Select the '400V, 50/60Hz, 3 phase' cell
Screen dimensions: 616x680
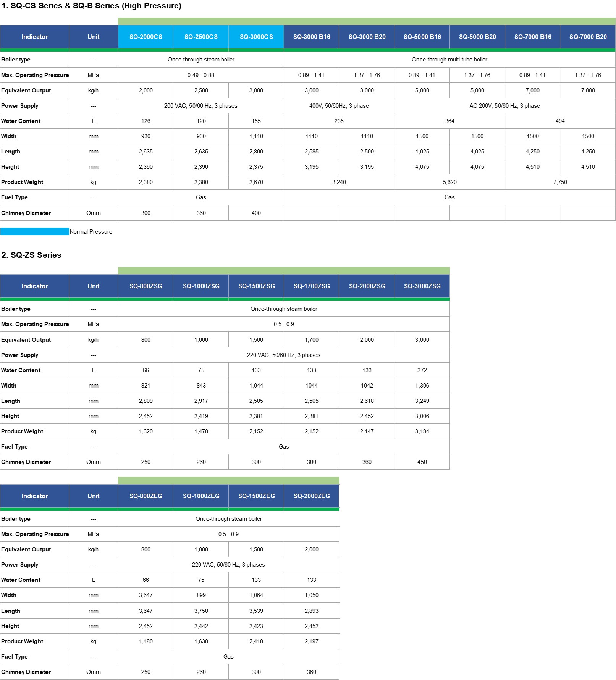(339, 106)
